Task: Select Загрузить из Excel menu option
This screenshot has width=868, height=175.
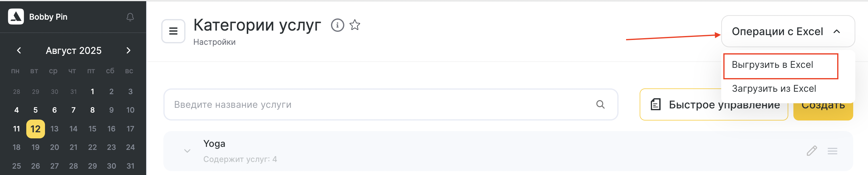Action: 774,88
